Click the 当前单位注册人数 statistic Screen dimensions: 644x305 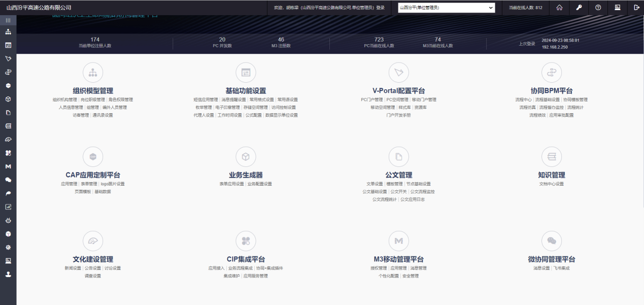(x=95, y=43)
